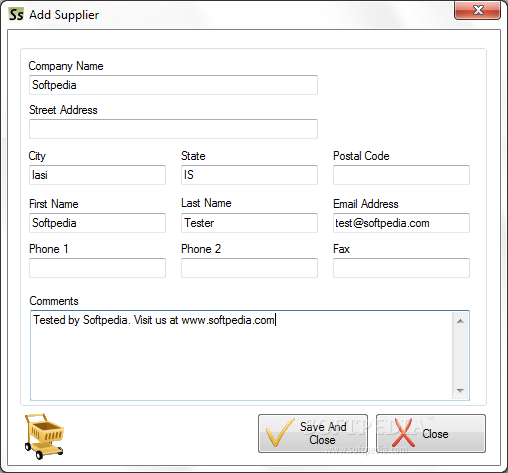The height and width of the screenshot is (473, 508).
Task: Click the First Name label
Action: (54, 204)
